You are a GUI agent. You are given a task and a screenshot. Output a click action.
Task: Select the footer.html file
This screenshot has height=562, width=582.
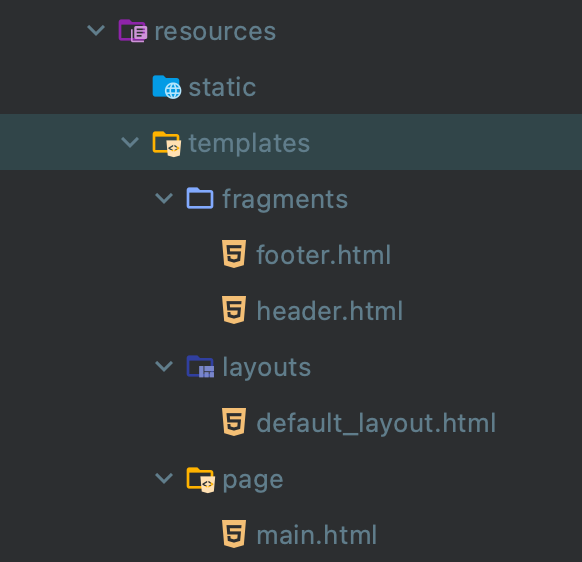(x=324, y=255)
